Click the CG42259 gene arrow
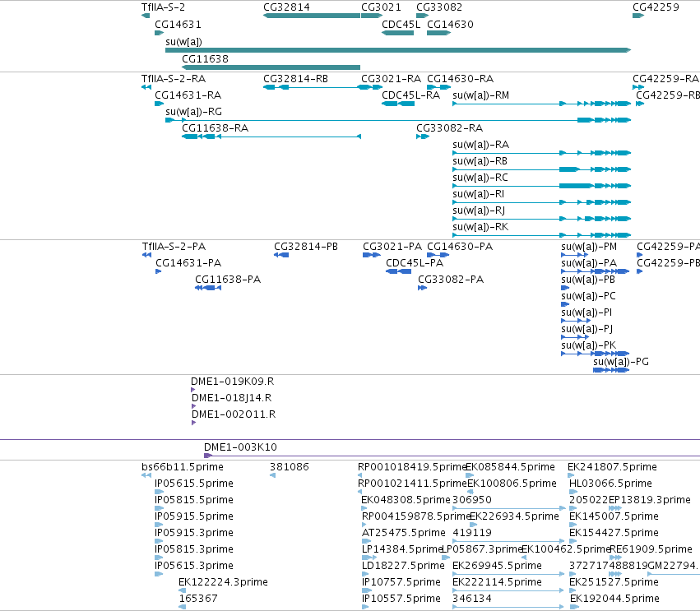 click(638, 16)
